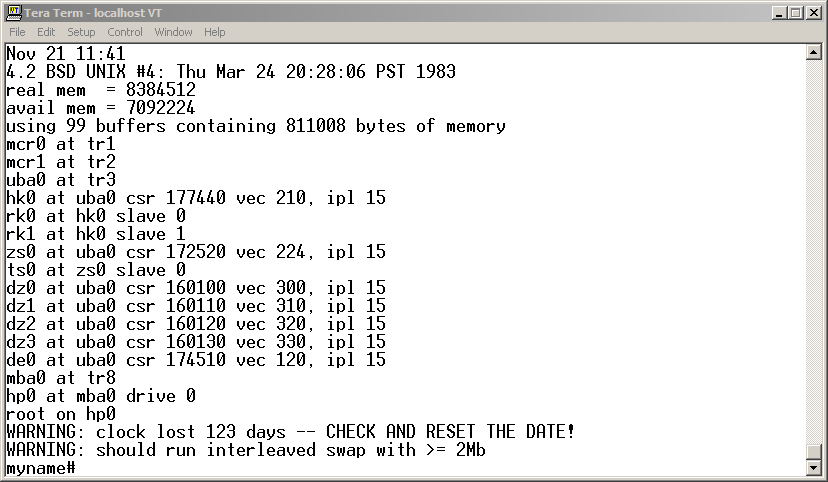828x482 pixels.
Task: Click the 'real mem = 8384512' line
Action: [101, 90]
